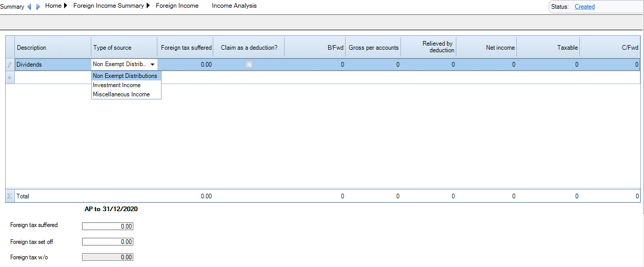644x267 pixels.
Task: Go back with the blue left arrow
Action: (x=29, y=7)
